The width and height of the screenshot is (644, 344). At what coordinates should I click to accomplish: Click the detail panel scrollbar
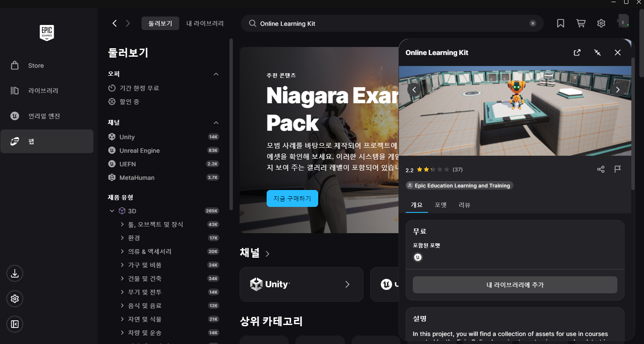pyautogui.click(x=633, y=124)
